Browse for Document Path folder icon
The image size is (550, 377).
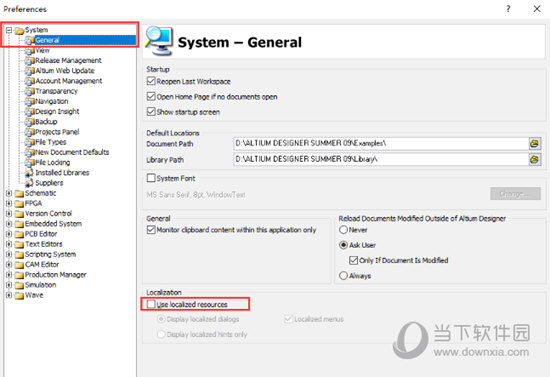pos(534,143)
